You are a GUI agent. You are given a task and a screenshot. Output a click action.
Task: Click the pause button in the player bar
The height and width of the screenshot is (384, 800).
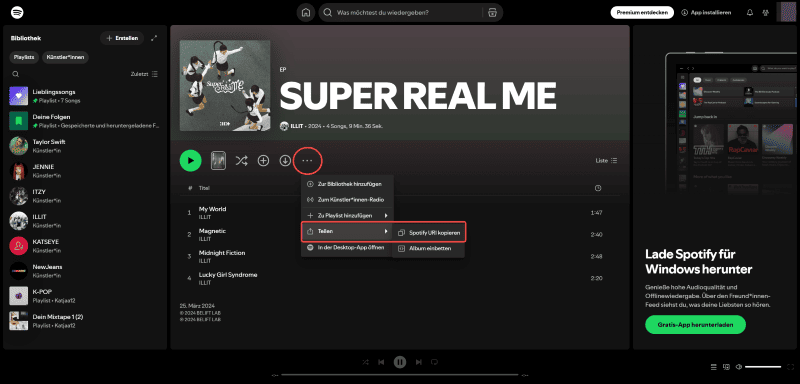(399, 362)
